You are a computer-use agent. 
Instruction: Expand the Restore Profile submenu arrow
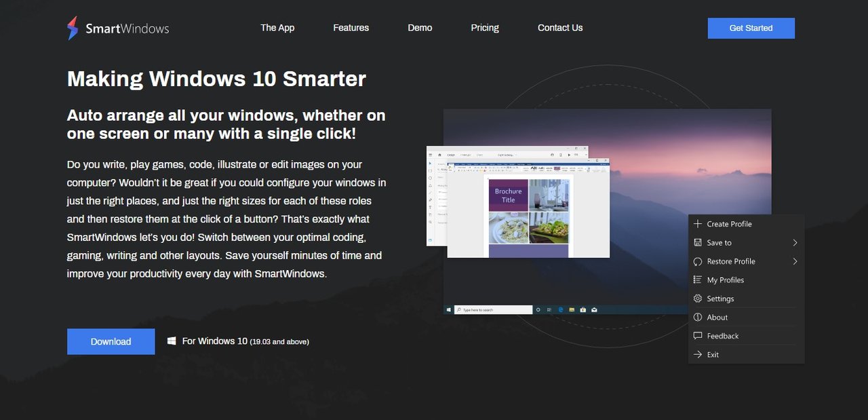795,261
